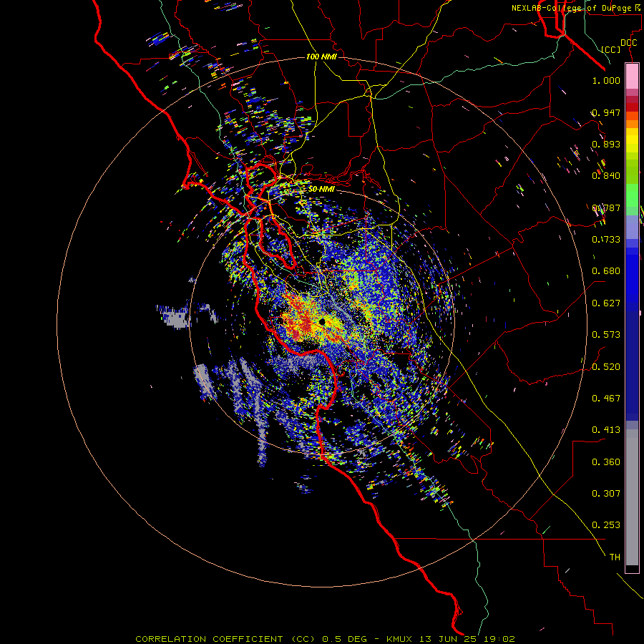Screen dimensions: 644x644
Task: Click the 100 NMI range ring label
Action: 321,57
